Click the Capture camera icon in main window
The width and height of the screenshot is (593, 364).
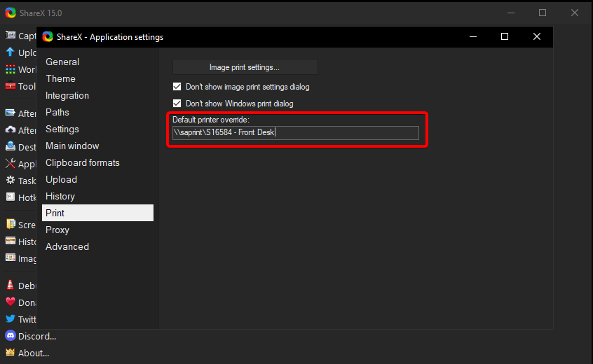click(11, 36)
